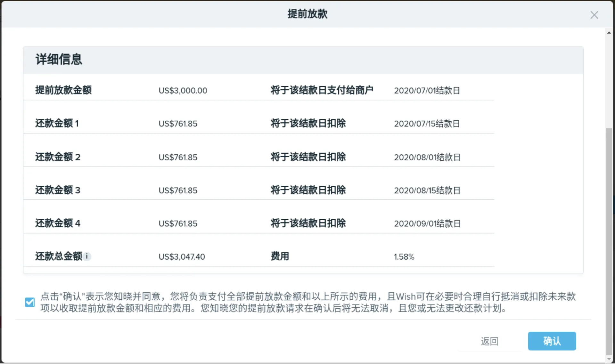
Task: Click US$761.85 in the 还款金额 1 row
Action: click(178, 124)
